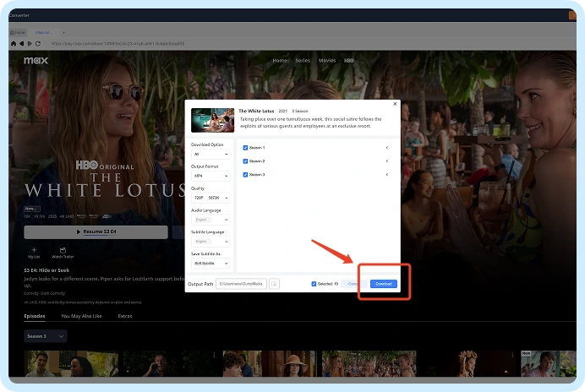
Task: Reload the page with refresh icon
Action: [38, 44]
